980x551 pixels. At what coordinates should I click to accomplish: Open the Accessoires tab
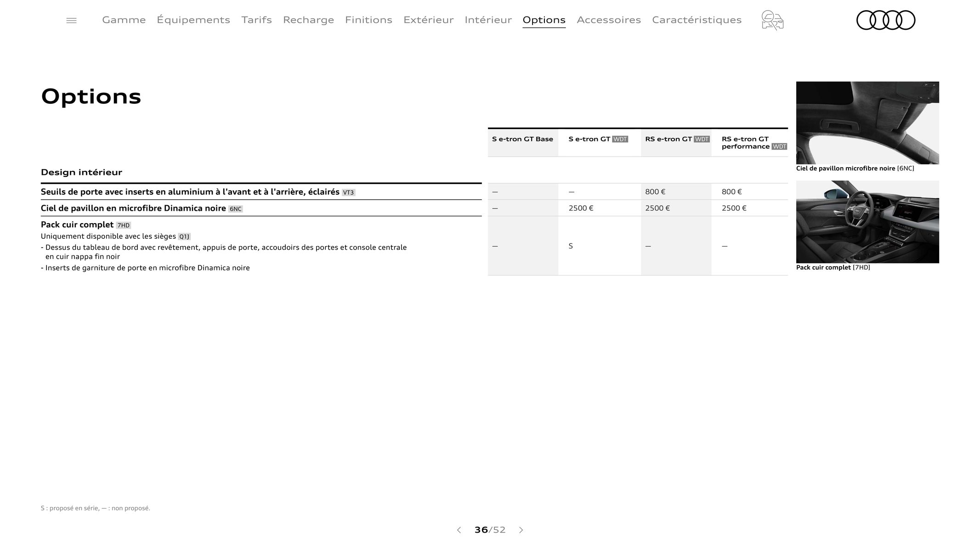click(x=609, y=20)
